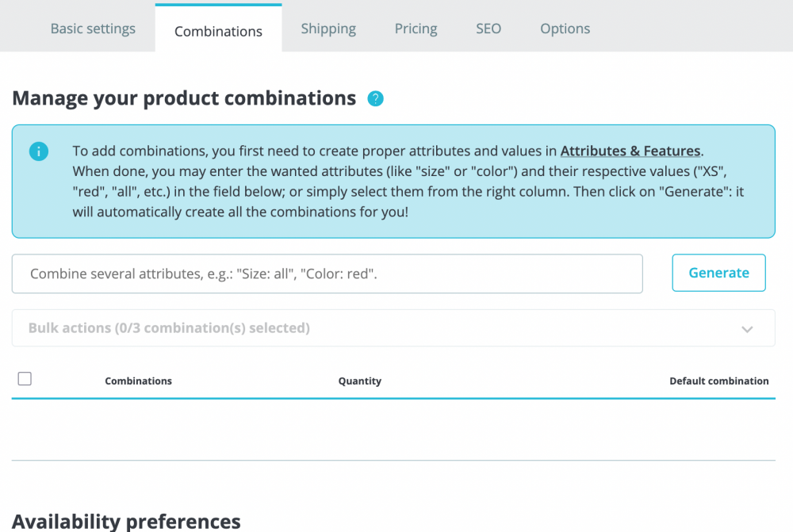Click the Availability preferences heading
The height and width of the screenshot is (532, 793).
click(x=126, y=522)
